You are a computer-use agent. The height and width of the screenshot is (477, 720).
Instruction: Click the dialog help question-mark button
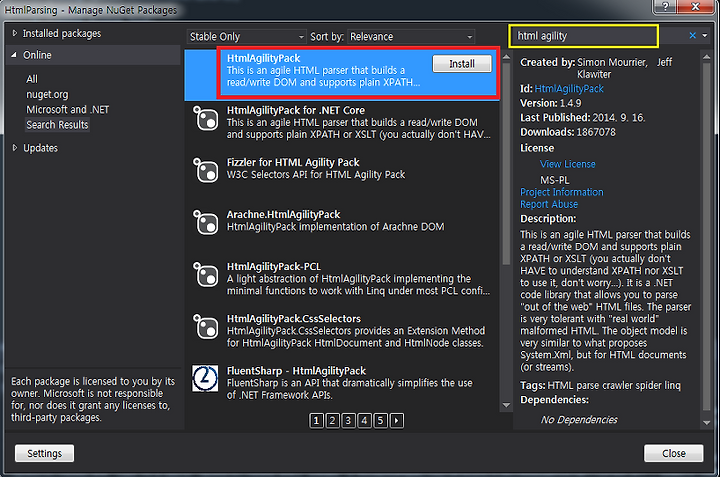coord(665,6)
